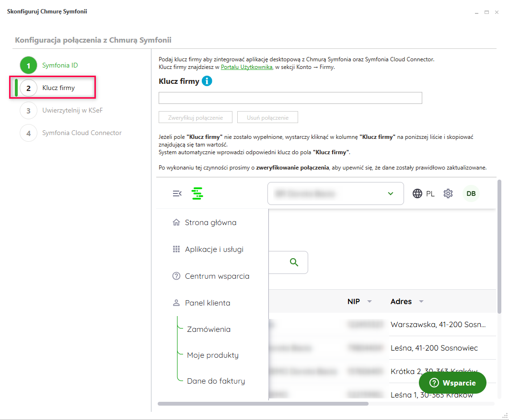This screenshot has width=509, height=420.
Task: Click the info icon beside Klucz firmy
Action: pyautogui.click(x=207, y=81)
